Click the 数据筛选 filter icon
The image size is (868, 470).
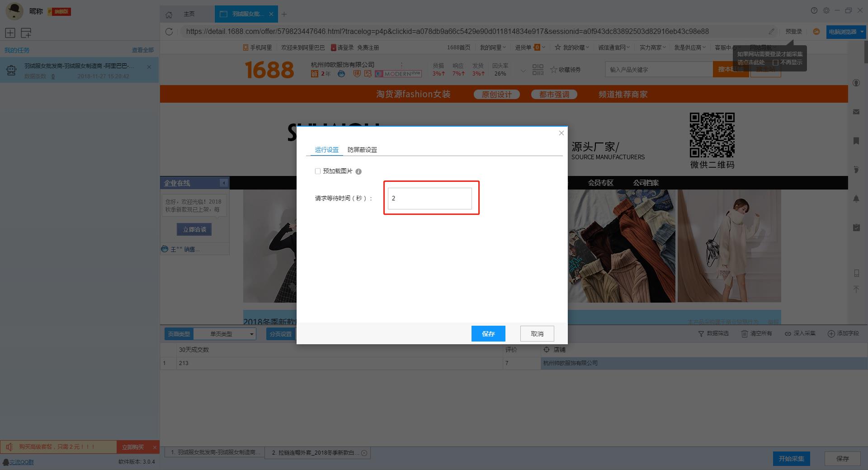click(x=701, y=333)
